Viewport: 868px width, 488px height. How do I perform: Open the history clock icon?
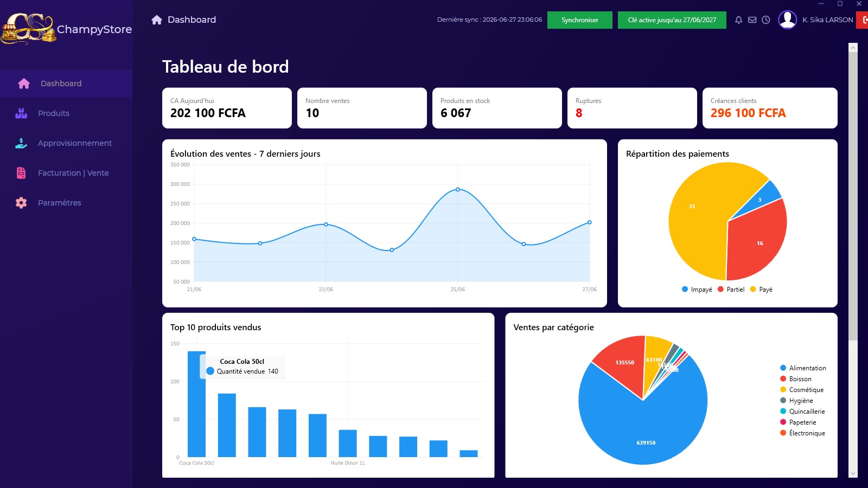point(765,20)
